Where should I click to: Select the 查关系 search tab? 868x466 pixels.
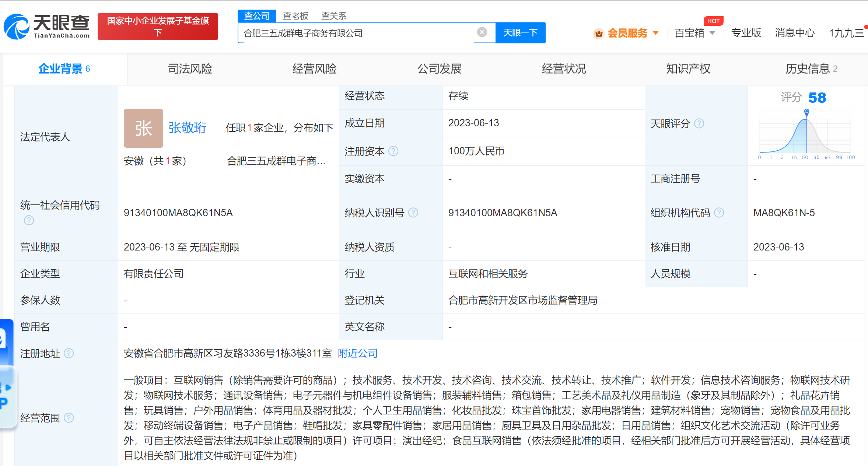click(x=334, y=16)
